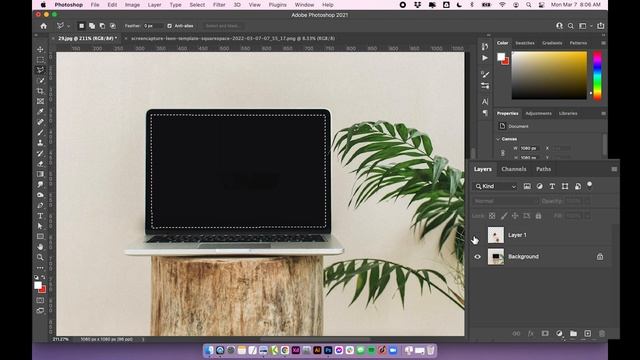Open the adjustment layer dropdown icon
Screen dimensions: 640x360
559,333
